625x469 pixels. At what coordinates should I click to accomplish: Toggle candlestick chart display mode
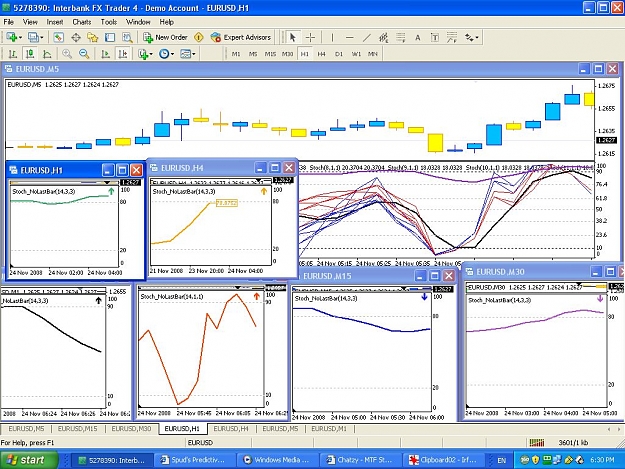30,53
